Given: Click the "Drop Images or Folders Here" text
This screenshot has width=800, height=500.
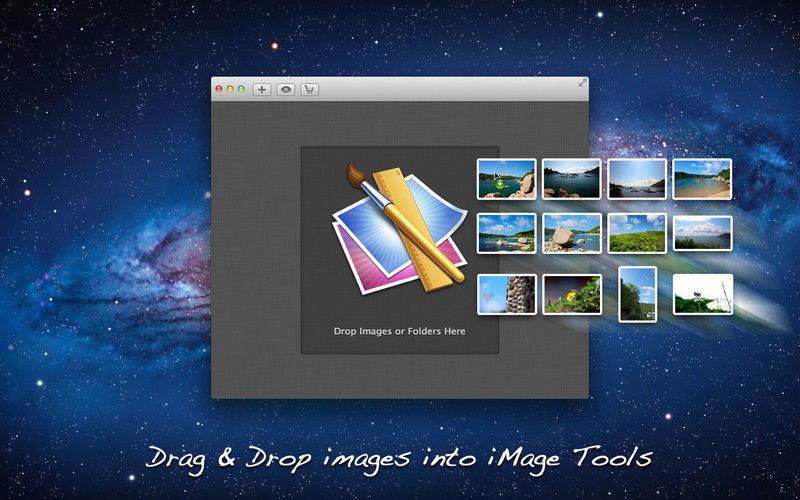Looking at the screenshot, I should (x=399, y=331).
